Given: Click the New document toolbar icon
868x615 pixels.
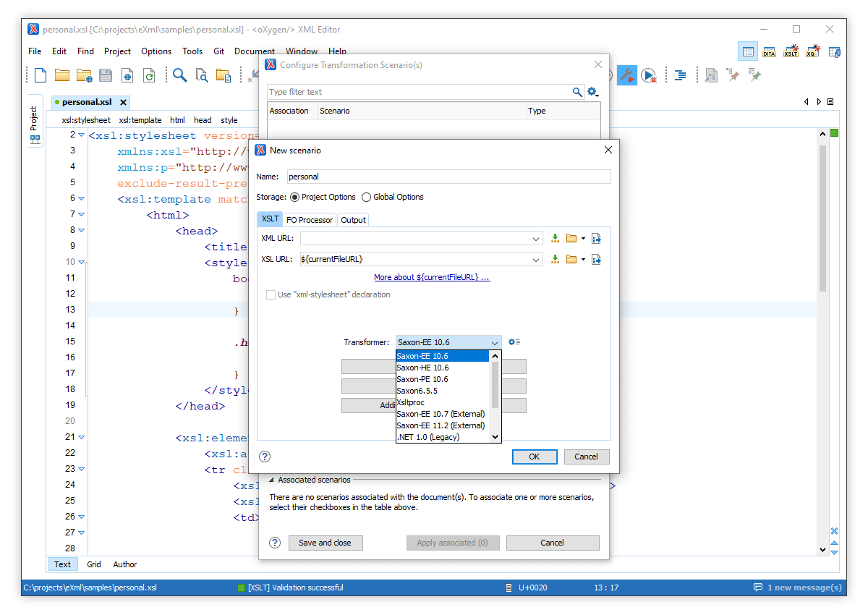Looking at the screenshot, I should point(41,75).
